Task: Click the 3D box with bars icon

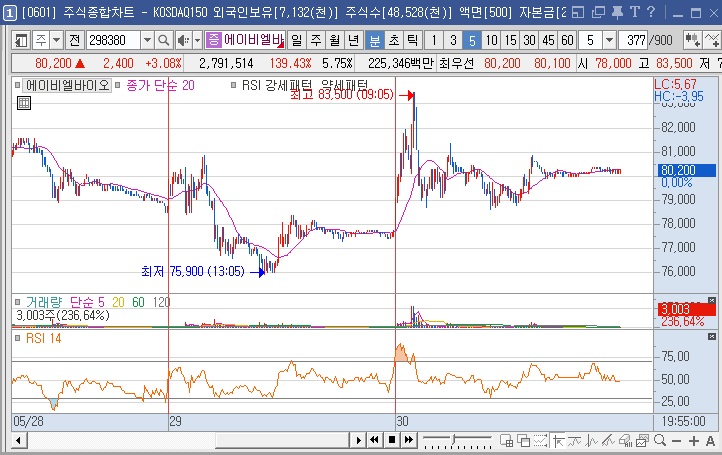Action: coord(625,441)
